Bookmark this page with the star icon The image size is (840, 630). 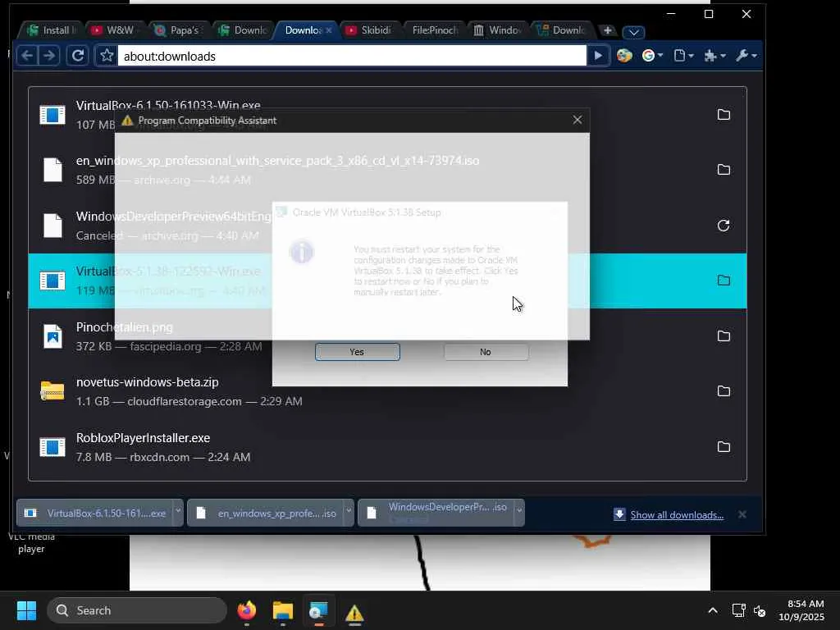107,56
